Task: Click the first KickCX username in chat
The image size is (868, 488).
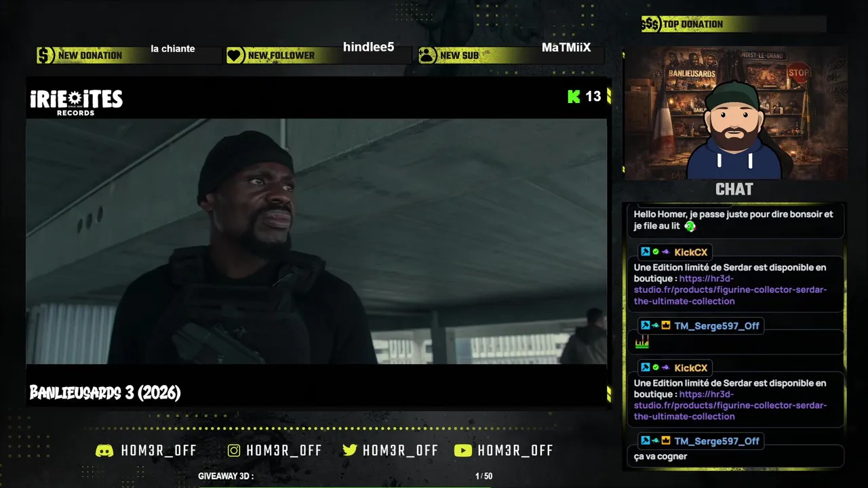Action: click(691, 252)
